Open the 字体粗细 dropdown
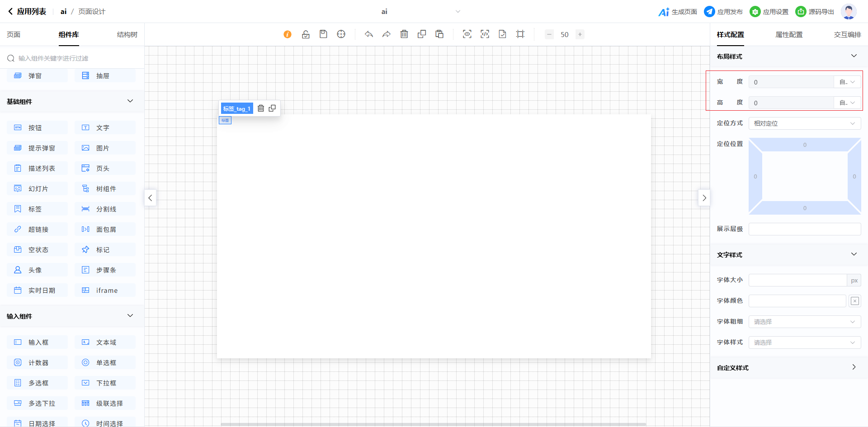The height and width of the screenshot is (427, 868). pos(804,322)
